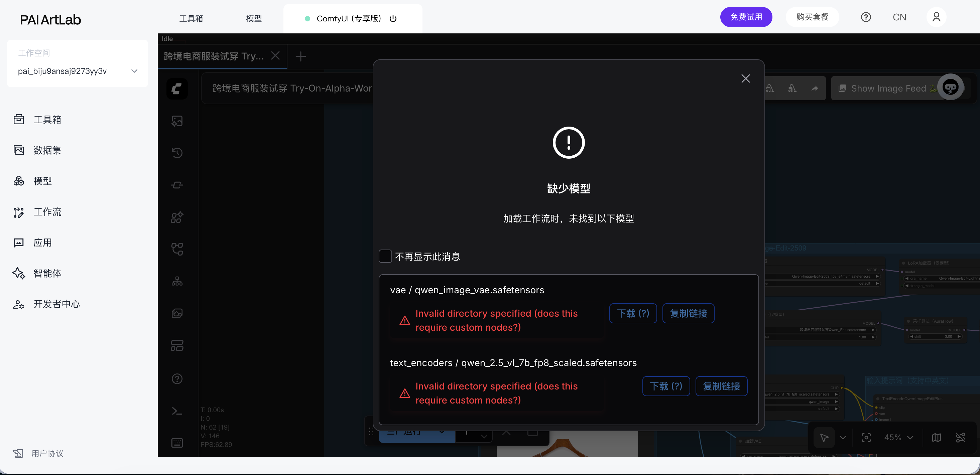Click the 免费试用 button
This screenshot has width=980, height=475.
tap(746, 17)
